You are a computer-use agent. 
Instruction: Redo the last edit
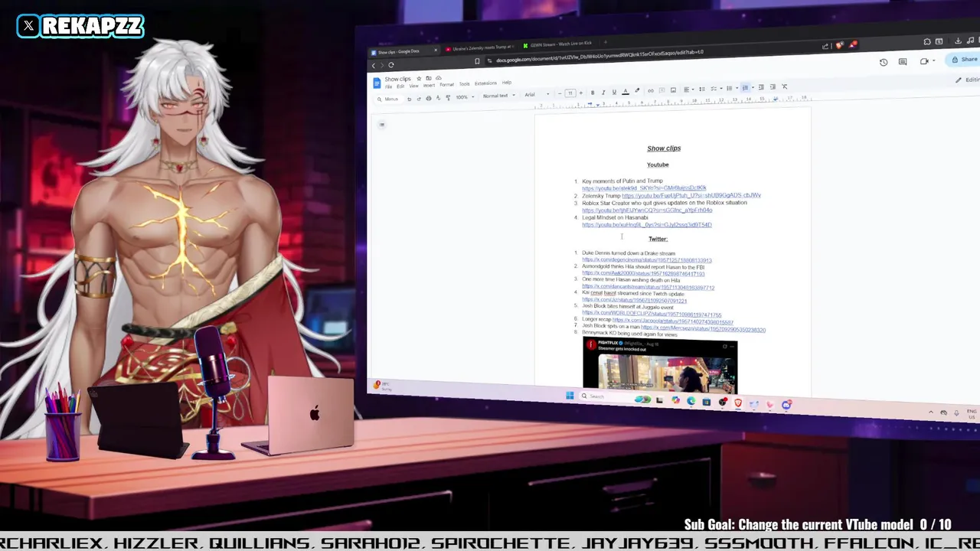click(419, 99)
